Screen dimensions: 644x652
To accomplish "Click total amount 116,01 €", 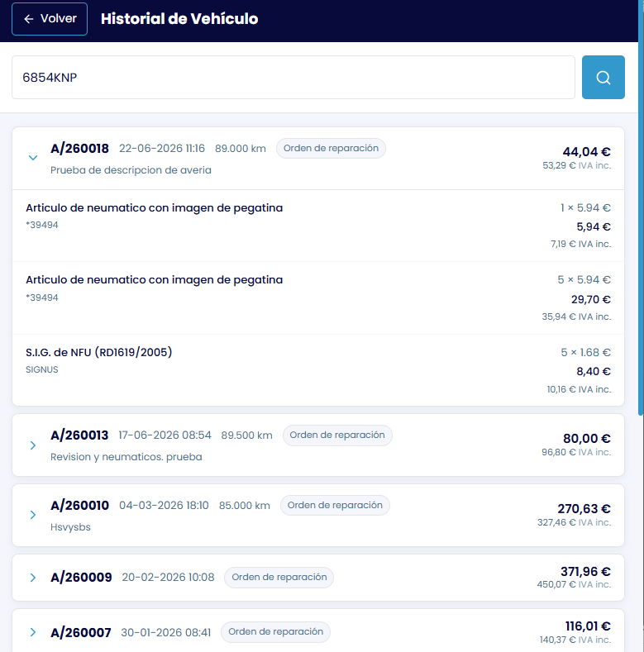I will click(588, 626).
